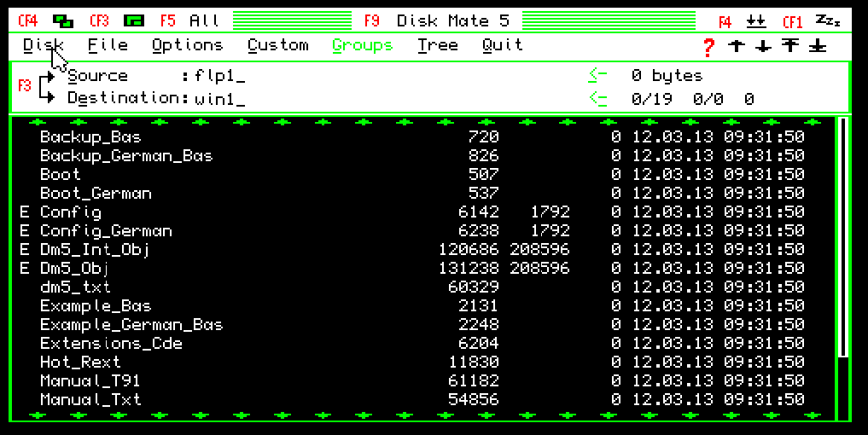Select the Hot_Rext file
This screenshot has width=868, height=435.
pos(422,362)
